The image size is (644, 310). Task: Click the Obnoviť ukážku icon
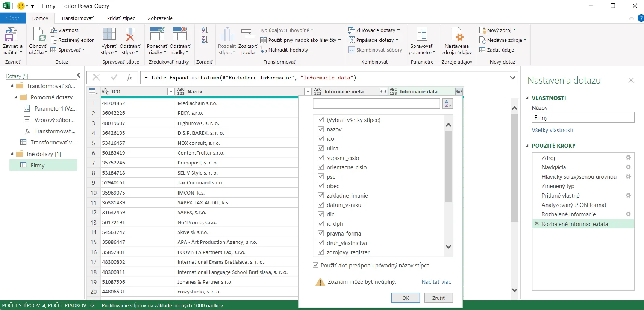pyautogui.click(x=39, y=35)
